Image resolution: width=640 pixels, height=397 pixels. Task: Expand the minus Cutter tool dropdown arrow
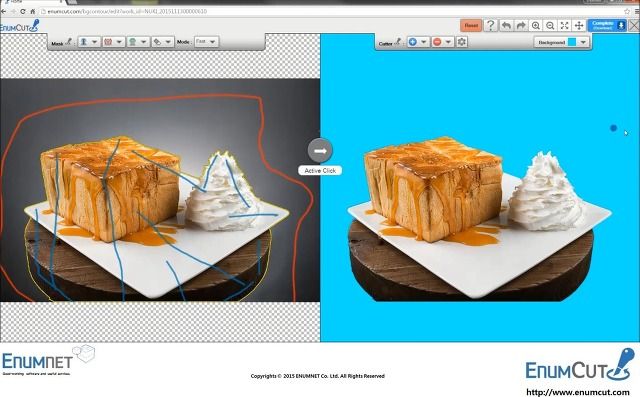coord(448,42)
